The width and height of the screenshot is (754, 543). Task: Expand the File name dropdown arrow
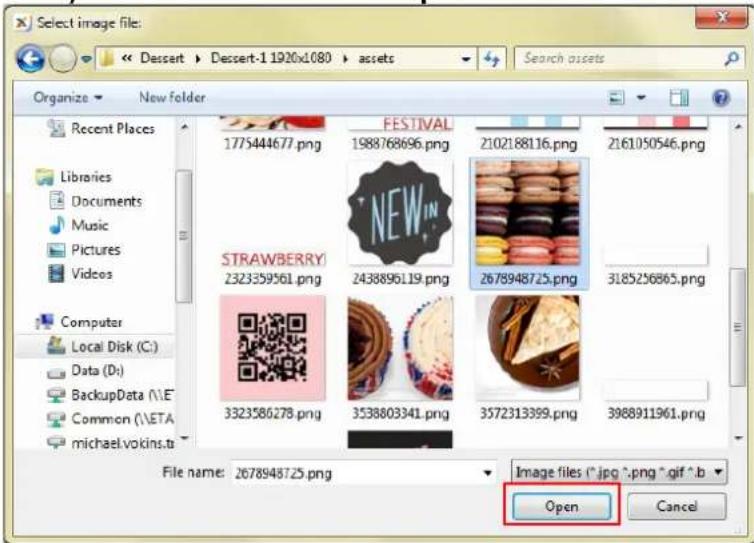point(488,473)
